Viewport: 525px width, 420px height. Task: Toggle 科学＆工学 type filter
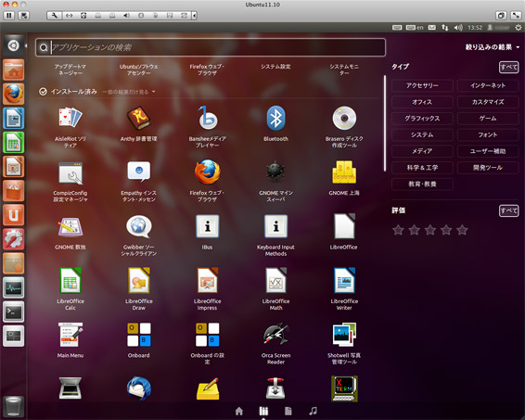(x=422, y=167)
